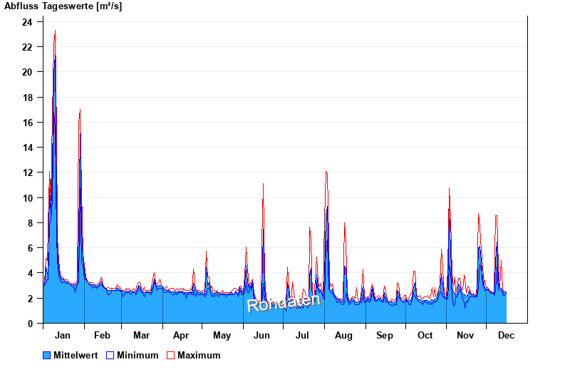Select the Oct month label
570x392 pixels.
pyautogui.click(x=425, y=336)
